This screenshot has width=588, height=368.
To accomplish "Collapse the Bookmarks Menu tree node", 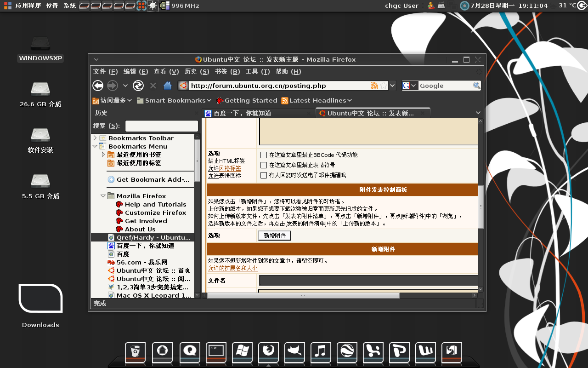I will pyautogui.click(x=95, y=146).
